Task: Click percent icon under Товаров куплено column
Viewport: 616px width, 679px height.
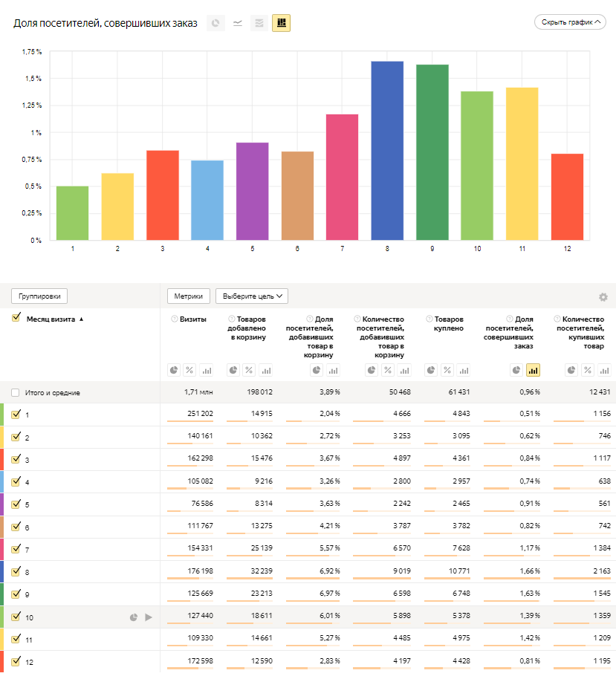Action: pyautogui.click(x=447, y=370)
